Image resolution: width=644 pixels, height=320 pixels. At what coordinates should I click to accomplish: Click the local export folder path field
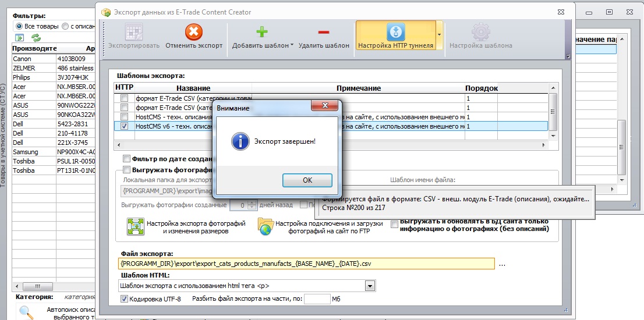167,191
